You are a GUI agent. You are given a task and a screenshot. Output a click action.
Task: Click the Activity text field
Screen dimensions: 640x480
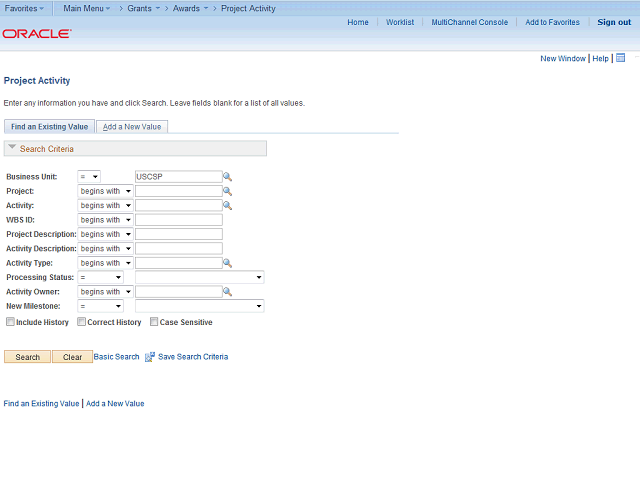[x=179, y=205]
